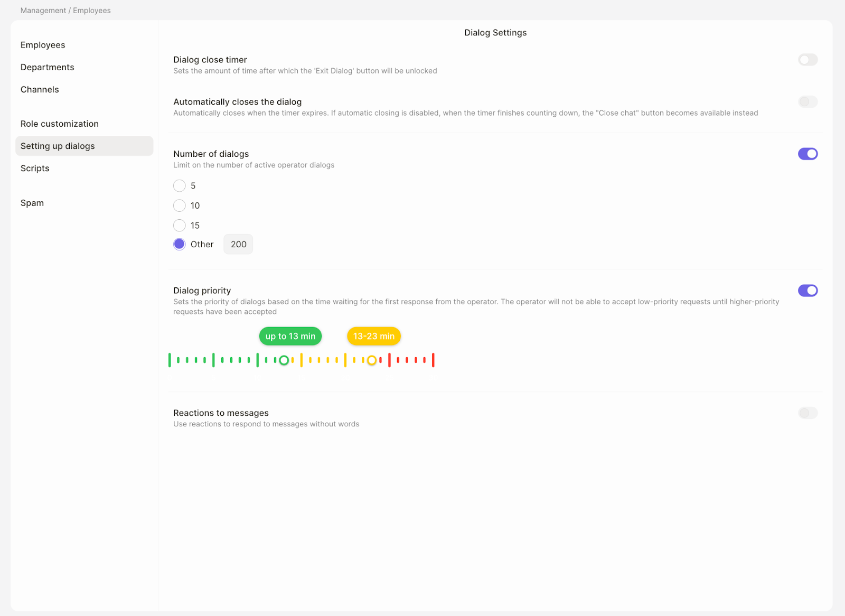Enable the Dialog close timer toggle
Viewport: 845px width, 616px height.
[x=808, y=60]
